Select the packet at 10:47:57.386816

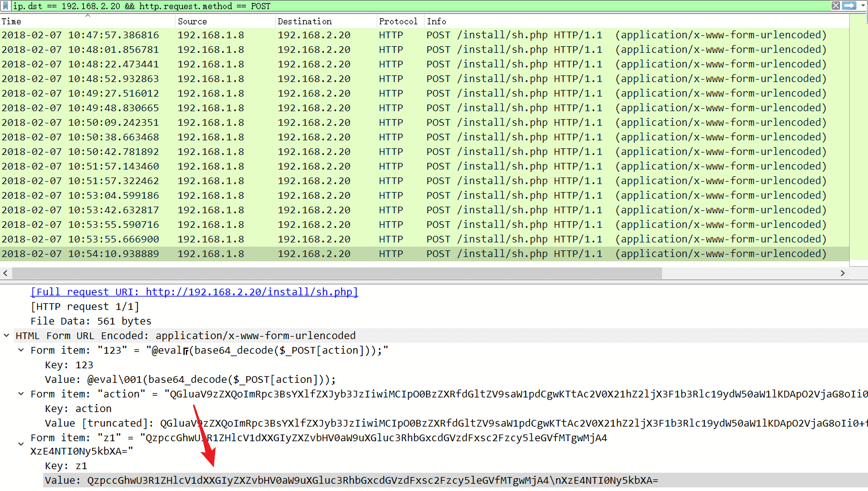coord(425,35)
